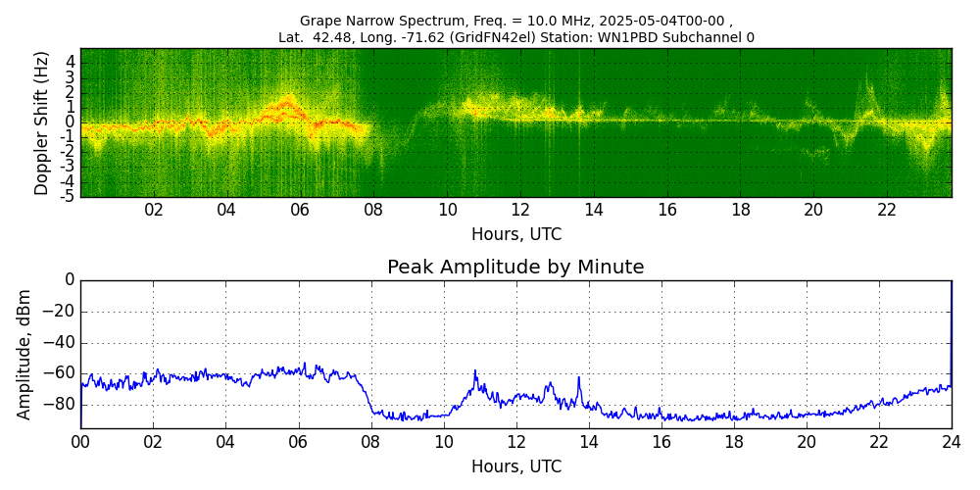Select the 00 hour tick on the amplitude plot
The width and height of the screenshot is (980, 490).
tap(80, 441)
